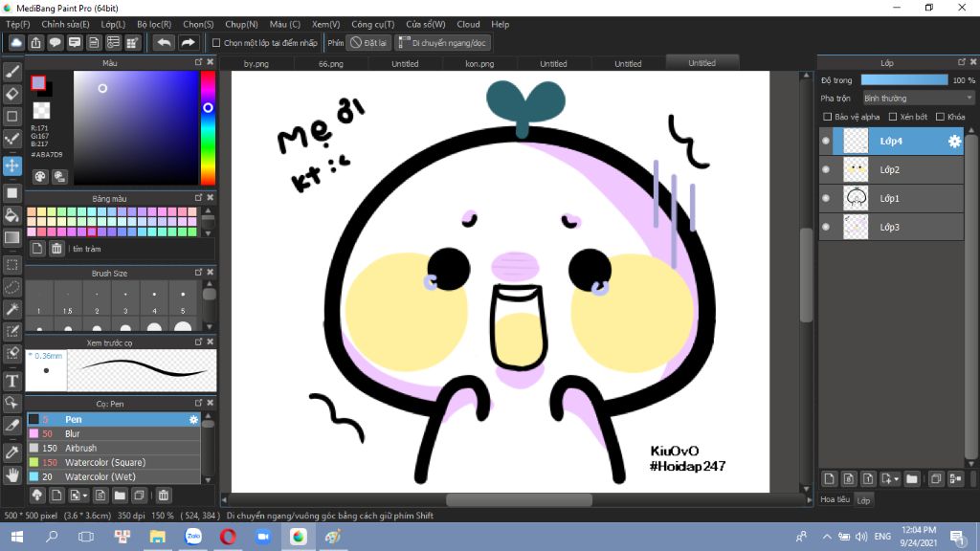Delete brush using trash icon
The height and width of the screenshot is (551, 980).
coord(163,496)
